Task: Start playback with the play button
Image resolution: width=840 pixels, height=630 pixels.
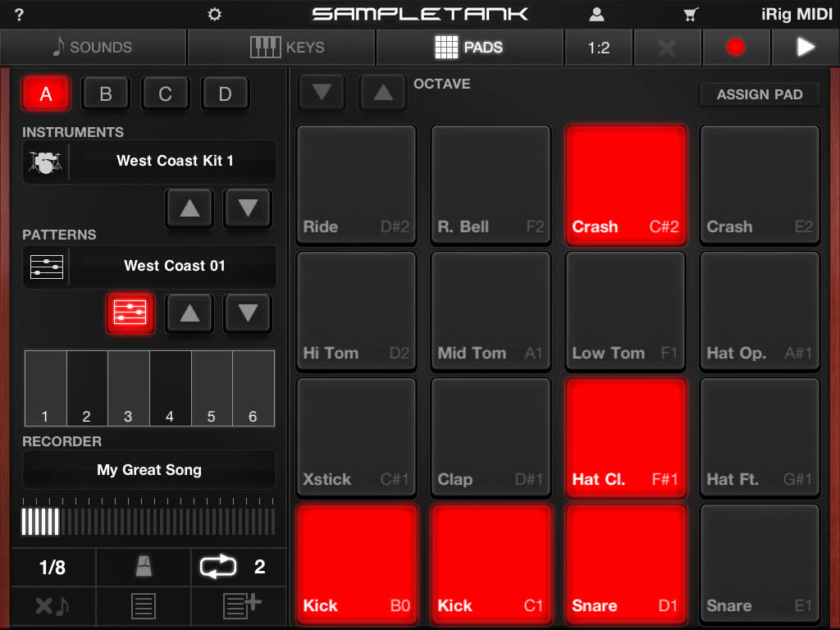Action: click(805, 48)
